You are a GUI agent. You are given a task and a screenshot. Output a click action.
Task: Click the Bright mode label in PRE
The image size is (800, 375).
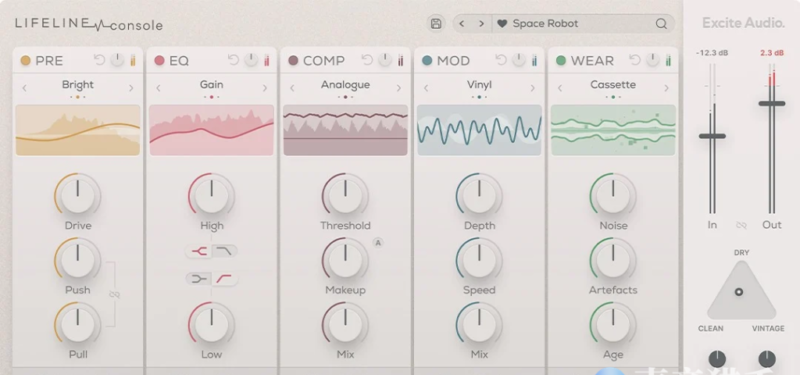coord(78,85)
